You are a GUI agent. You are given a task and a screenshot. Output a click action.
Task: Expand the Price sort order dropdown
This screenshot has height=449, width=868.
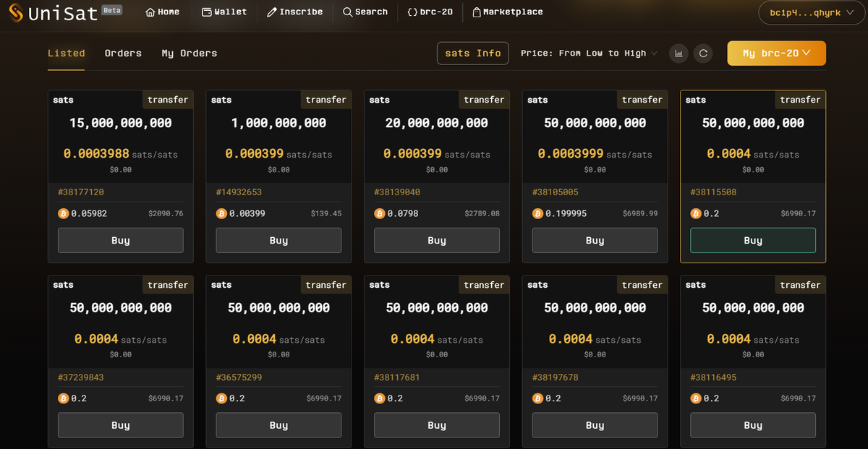pyautogui.click(x=589, y=54)
